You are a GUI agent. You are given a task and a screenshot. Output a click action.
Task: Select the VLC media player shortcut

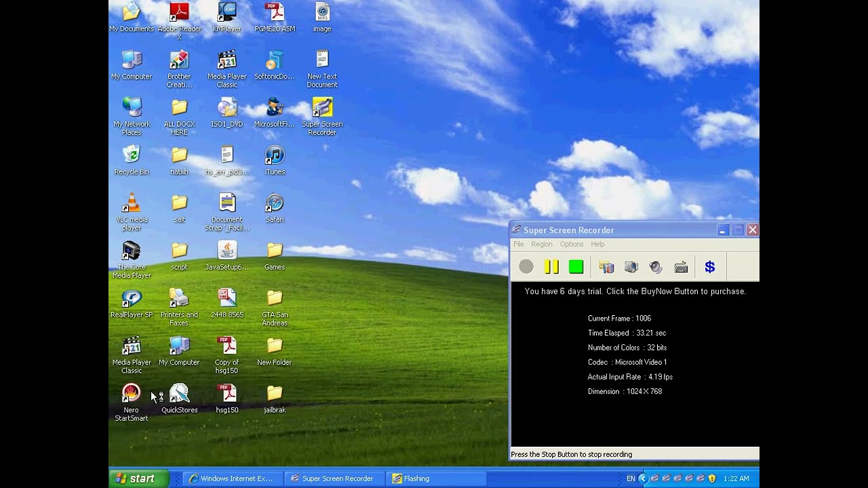coord(132,211)
